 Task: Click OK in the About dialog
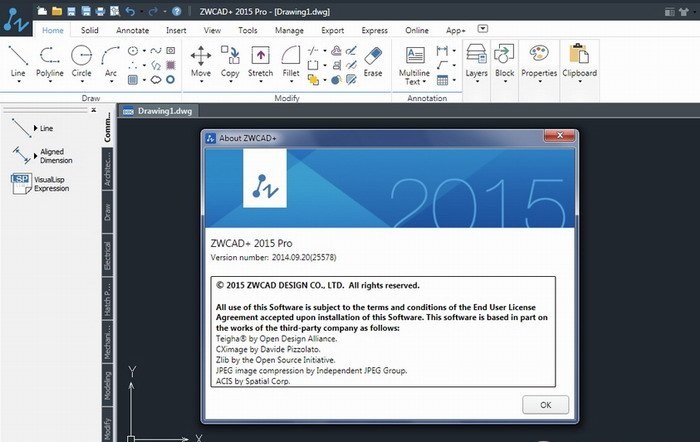click(x=545, y=405)
